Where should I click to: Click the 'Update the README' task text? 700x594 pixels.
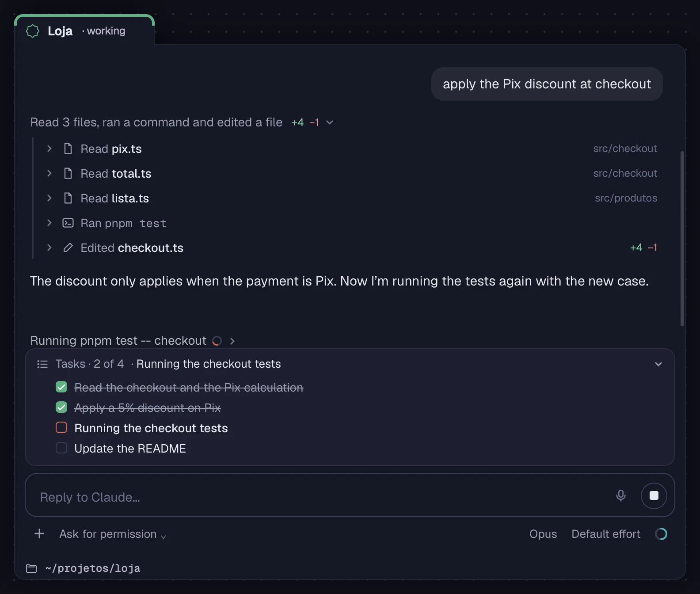pyautogui.click(x=130, y=448)
